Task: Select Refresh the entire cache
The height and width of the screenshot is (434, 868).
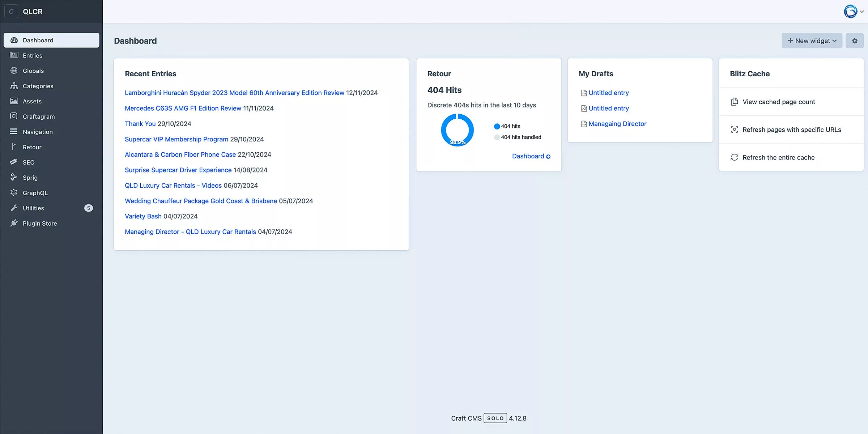Action: coord(791,157)
